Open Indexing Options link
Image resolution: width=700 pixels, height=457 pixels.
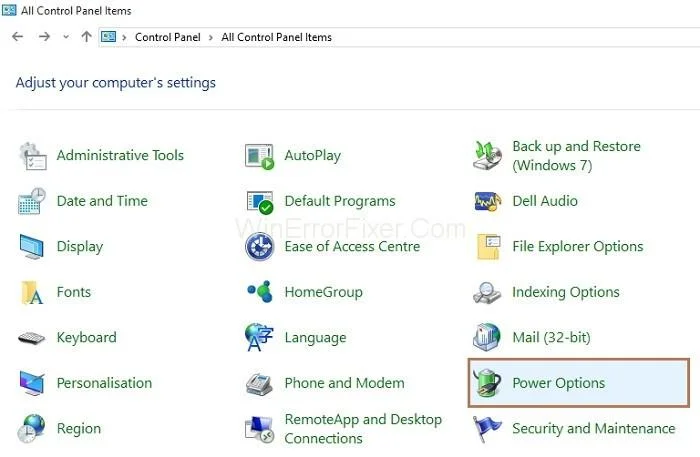[566, 292]
